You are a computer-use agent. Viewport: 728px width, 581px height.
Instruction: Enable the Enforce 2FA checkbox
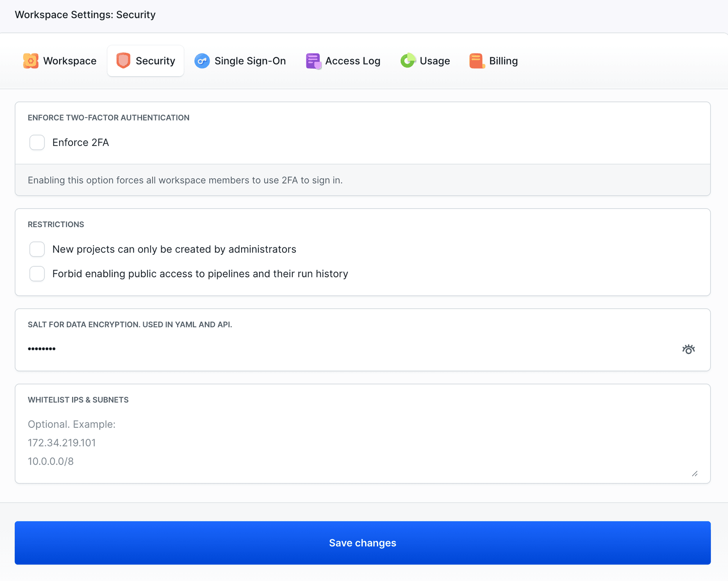tap(37, 143)
